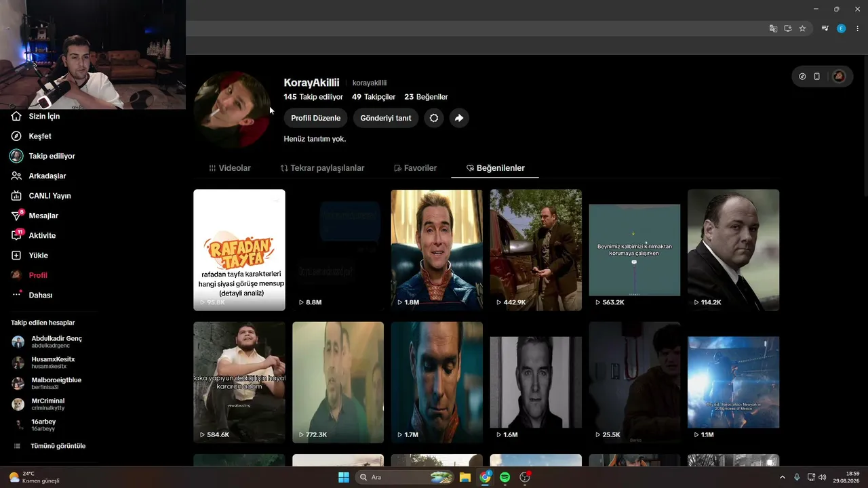The image size is (868, 488).
Task: Open the video with 1.8M views
Action: click(x=437, y=250)
